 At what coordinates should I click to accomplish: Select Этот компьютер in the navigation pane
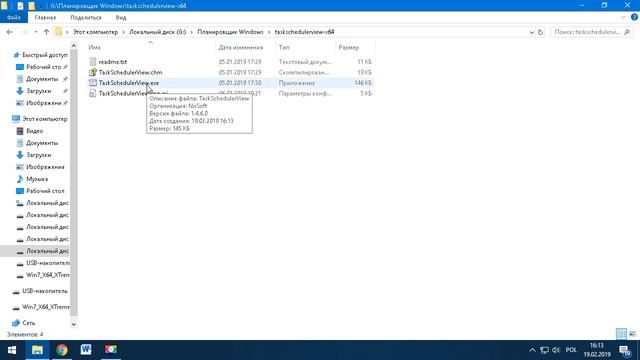tap(45, 119)
